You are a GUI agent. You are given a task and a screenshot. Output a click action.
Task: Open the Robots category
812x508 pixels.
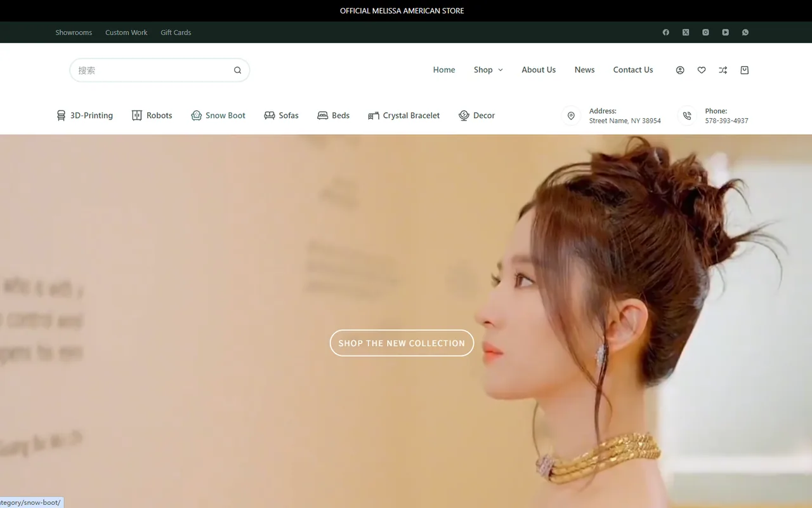pyautogui.click(x=152, y=116)
